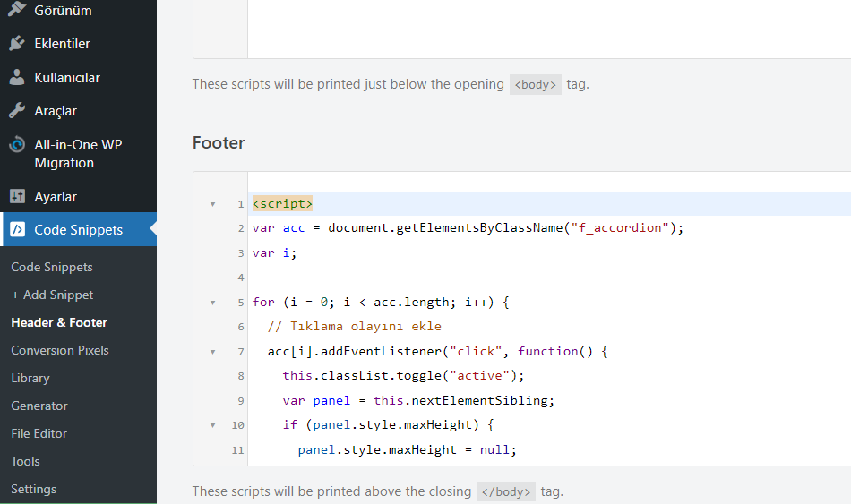Click the Ayarlar settings icon
The width and height of the screenshot is (851, 504).
tap(17, 196)
